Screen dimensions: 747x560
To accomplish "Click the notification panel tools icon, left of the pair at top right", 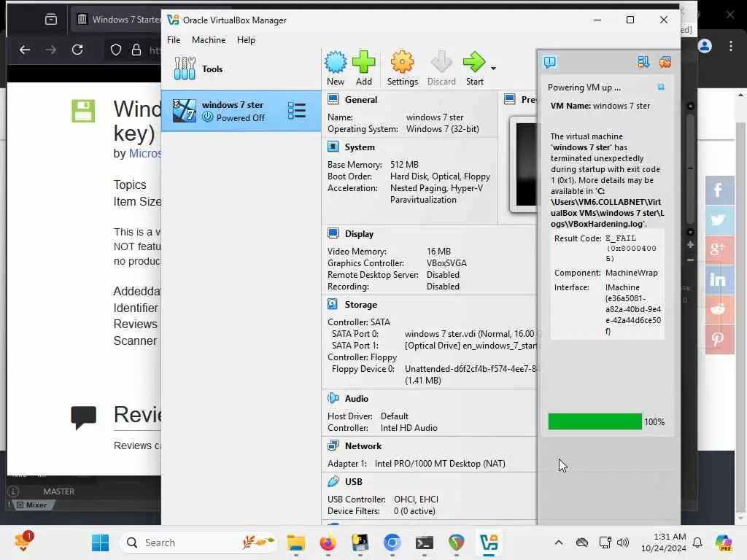I will point(643,62).
